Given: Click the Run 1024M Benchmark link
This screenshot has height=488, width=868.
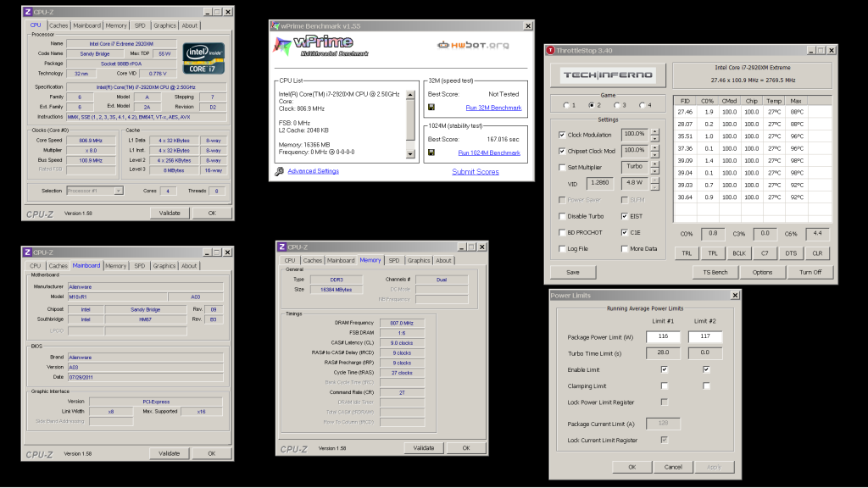Looking at the screenshot, I should coord(489,152).
